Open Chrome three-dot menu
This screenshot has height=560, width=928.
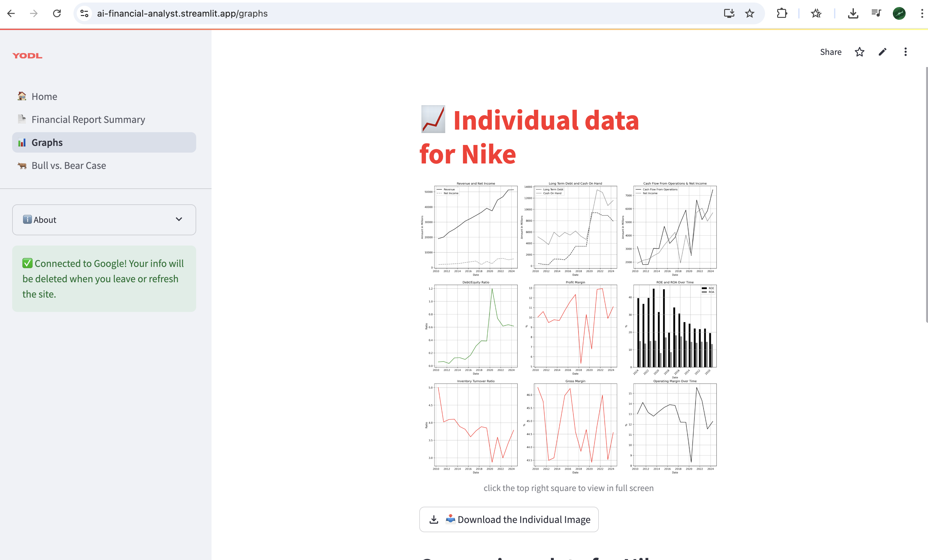(922, 13)
